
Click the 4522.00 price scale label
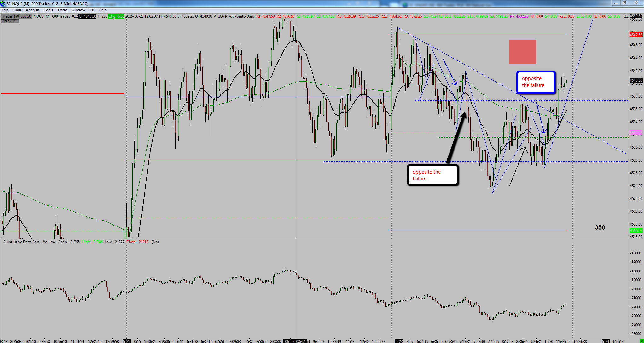tap(636, 199)
